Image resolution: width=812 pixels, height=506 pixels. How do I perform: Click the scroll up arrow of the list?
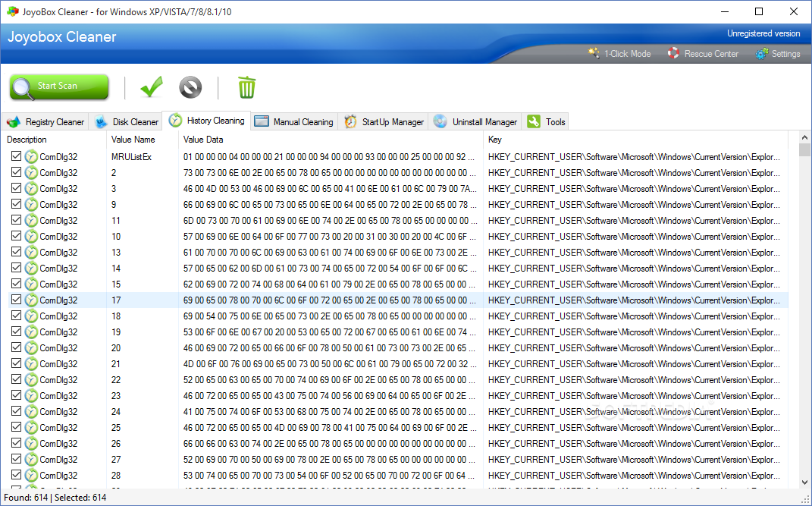[804, 138]
